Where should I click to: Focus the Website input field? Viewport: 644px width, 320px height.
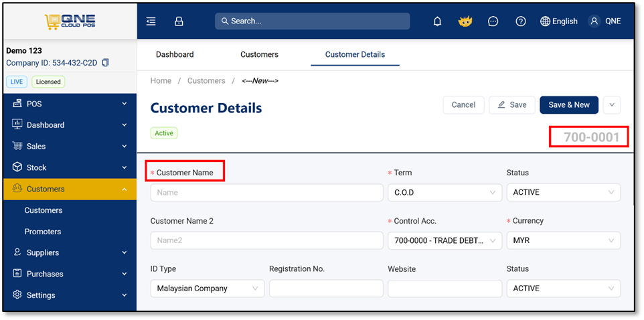click(x=445, y=289)
